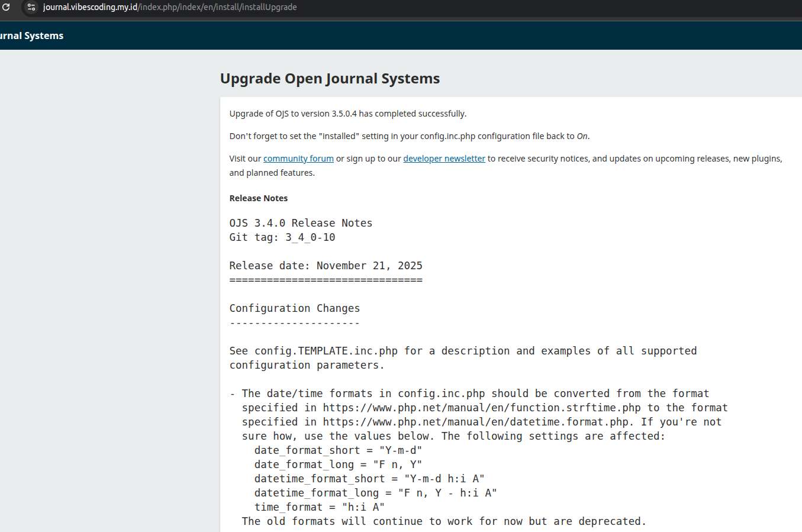The width and height of the screenshot is (802, 532).
Task: Open the site information icon beside the URL
Action: tap(31, 7)
